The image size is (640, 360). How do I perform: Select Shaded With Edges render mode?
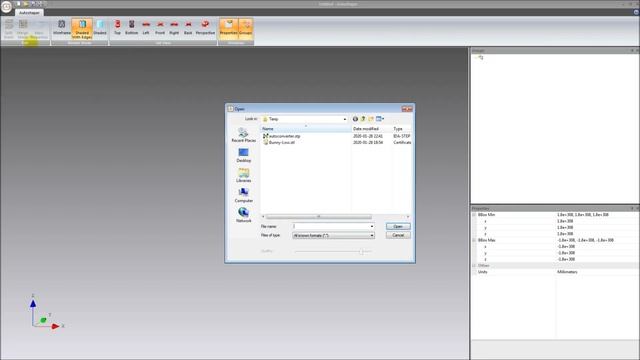click(82, 29)
